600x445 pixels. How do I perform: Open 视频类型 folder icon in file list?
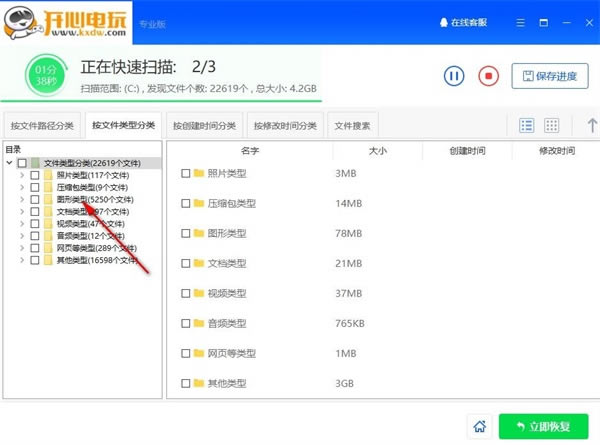[x=199, y=293]
